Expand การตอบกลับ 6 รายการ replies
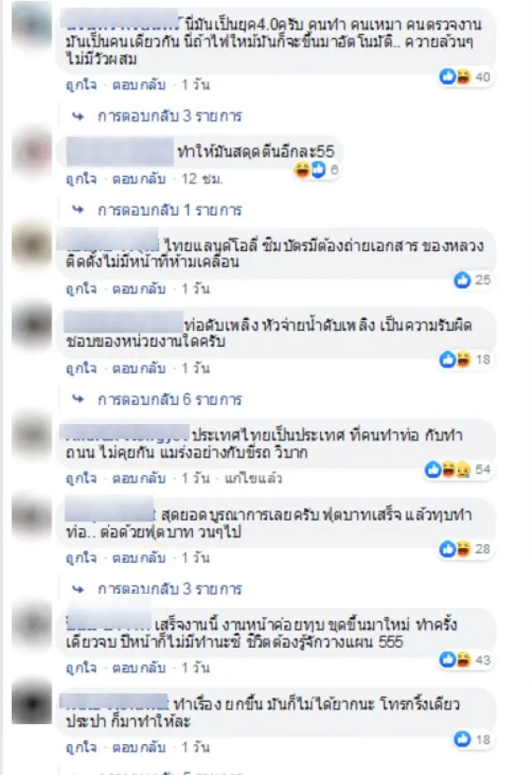This screenshot has width=532, height=775. click(170, 399)
